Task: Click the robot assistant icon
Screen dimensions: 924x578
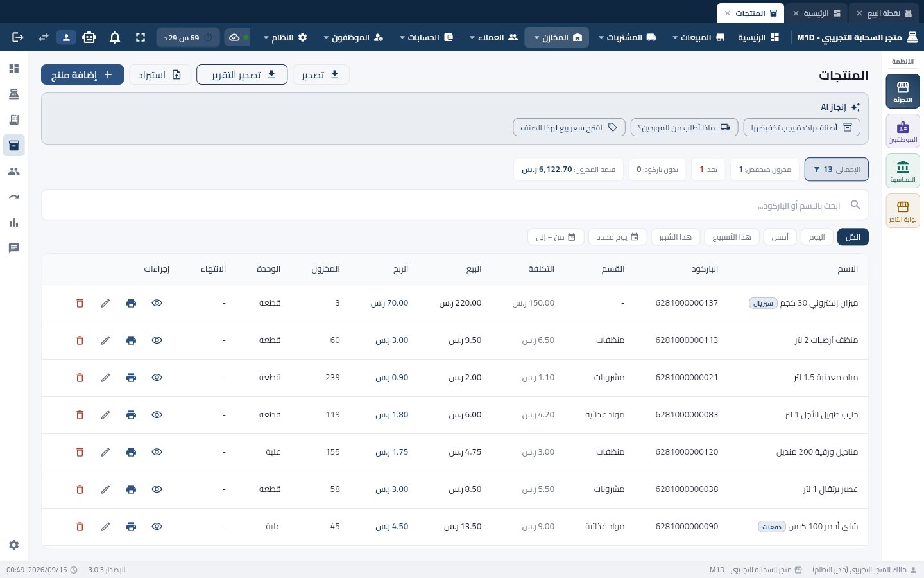Action: pyautogui.click(x=89, y=38)
